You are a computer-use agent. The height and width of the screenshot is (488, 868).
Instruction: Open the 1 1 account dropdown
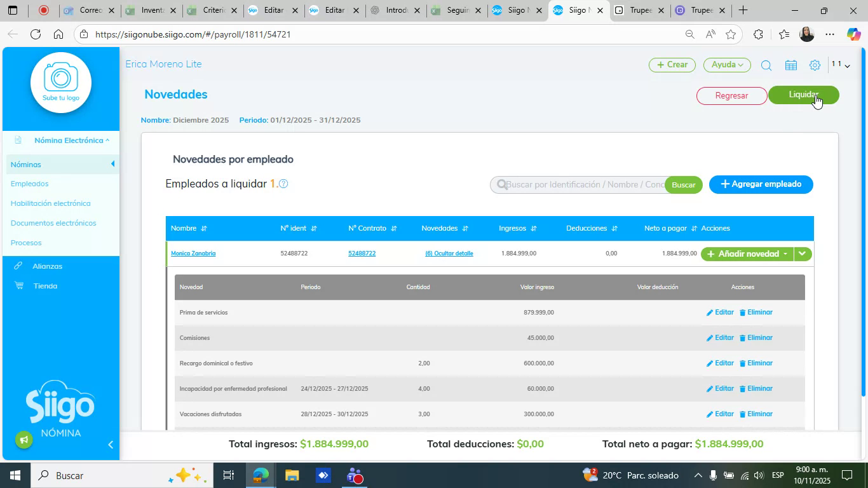click(840, 65)
